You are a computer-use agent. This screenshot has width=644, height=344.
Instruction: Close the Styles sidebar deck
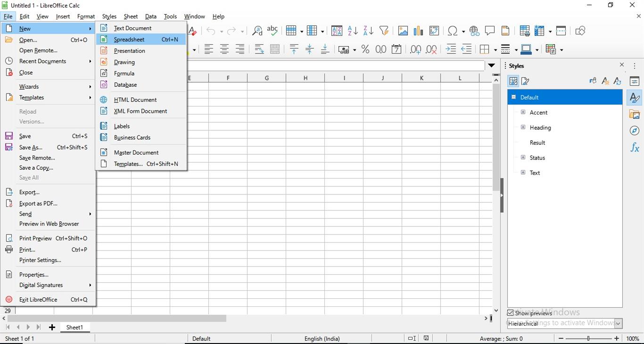622,65
